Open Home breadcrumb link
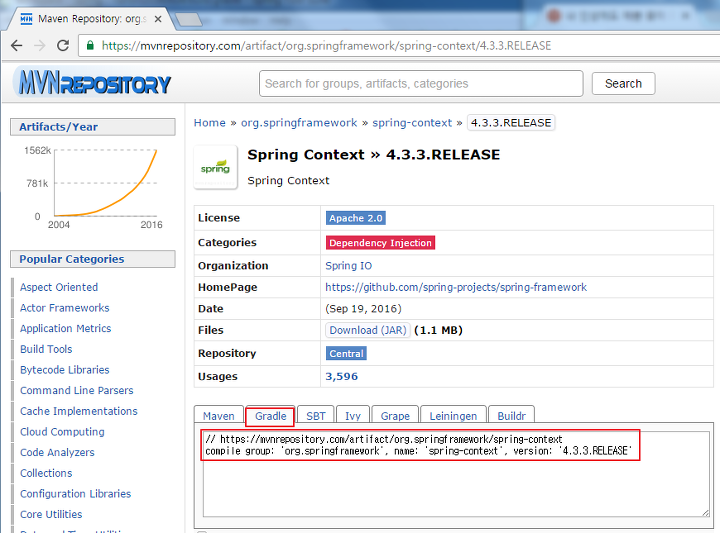Image resolution: width=720 pixels, height=533 pixels. click(209, 123)
